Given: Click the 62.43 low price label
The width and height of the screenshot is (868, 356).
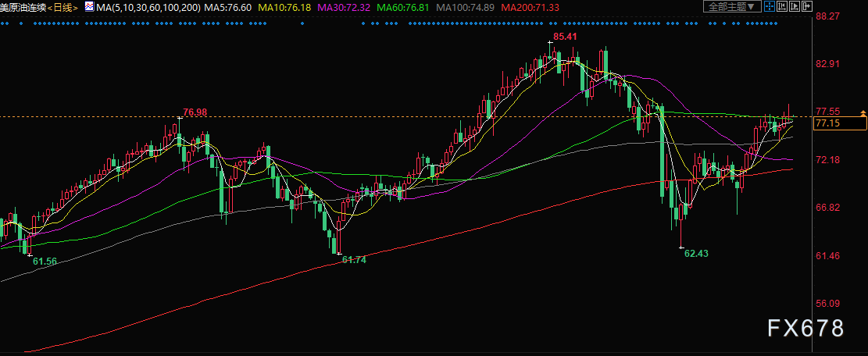Looking at the screenshot, I should tap(696, 253).
